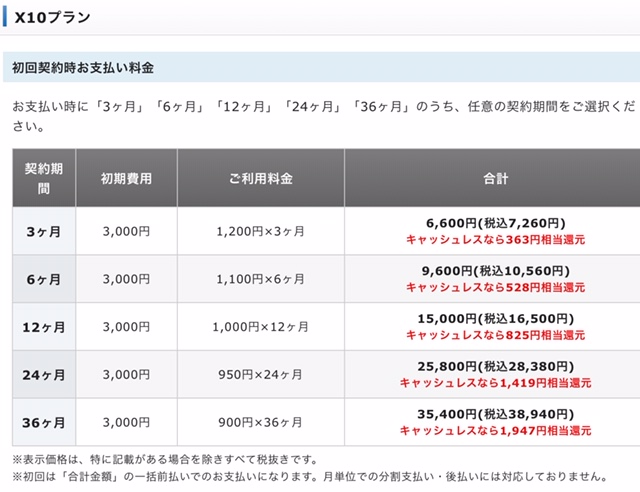Click the ※表示価格 tax-excluded footnote
Image resolution: width=640 pixels, height=492 pixels.
165,459
